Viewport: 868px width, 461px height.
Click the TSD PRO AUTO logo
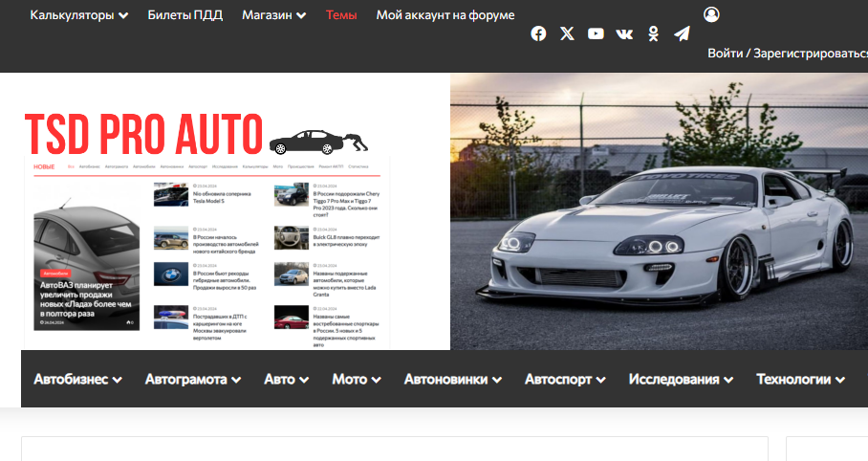click(x=197, y=134)
